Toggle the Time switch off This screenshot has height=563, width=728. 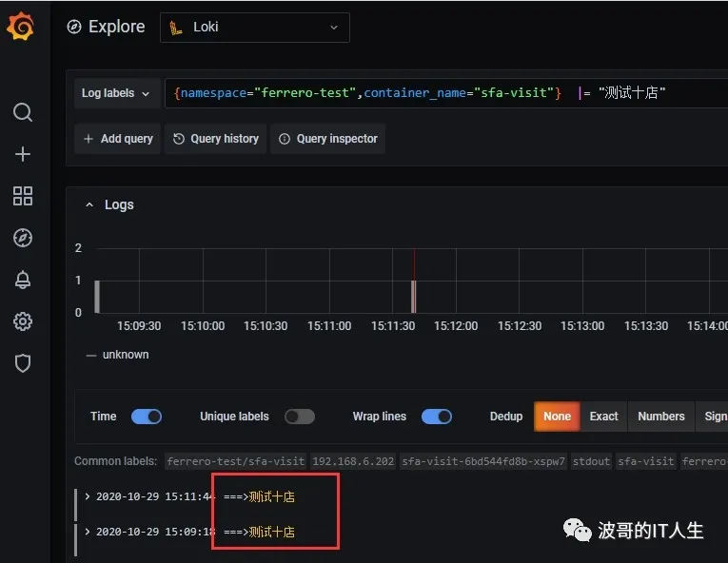click(x=147, y=417)
